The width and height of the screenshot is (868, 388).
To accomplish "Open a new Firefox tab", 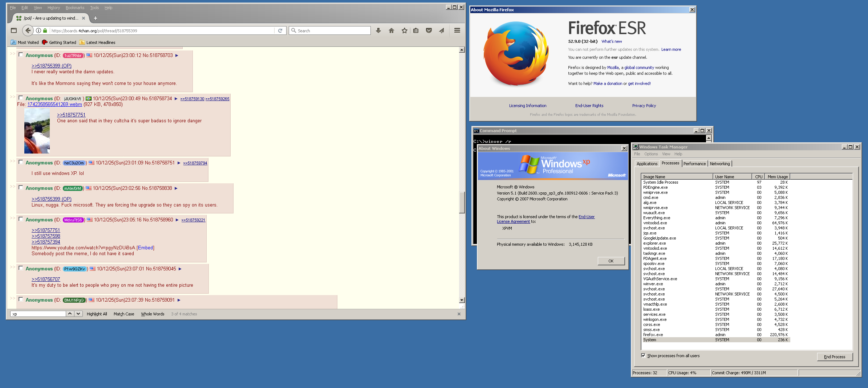I will (96, 18).
